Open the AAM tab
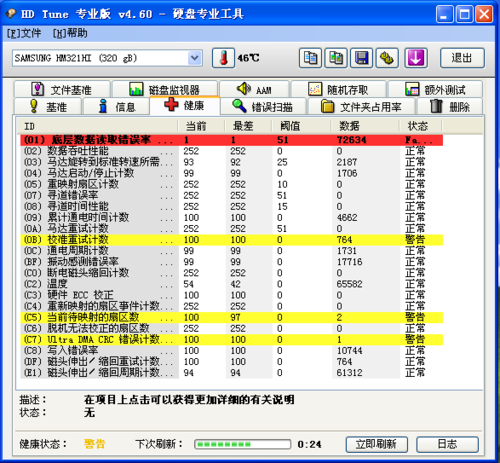500x463 pixels. (254, 89)
